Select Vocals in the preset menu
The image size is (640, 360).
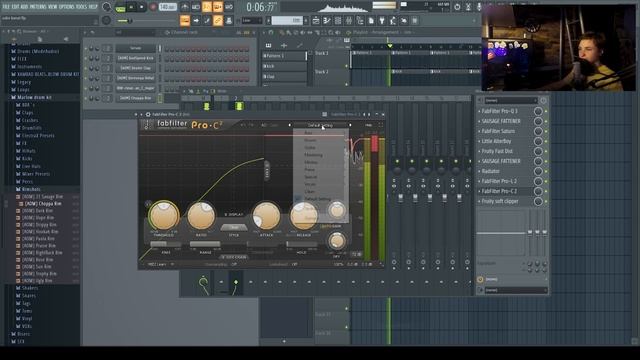coord(310,184)
